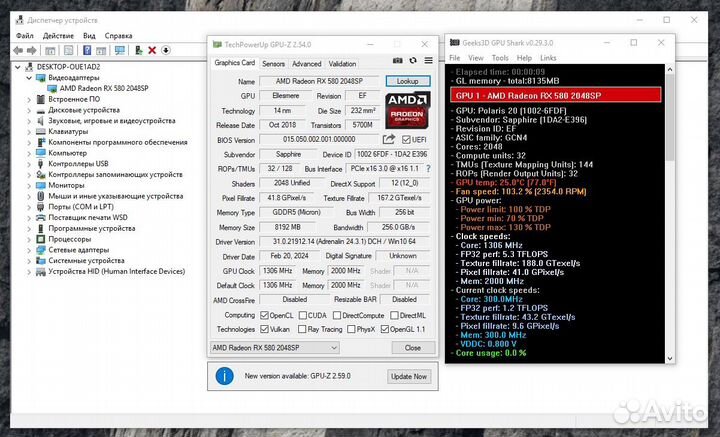Click the red X Uninstall device icon
Image resolution: width=720 pixels, height=437 pixels.
point(152,50)
